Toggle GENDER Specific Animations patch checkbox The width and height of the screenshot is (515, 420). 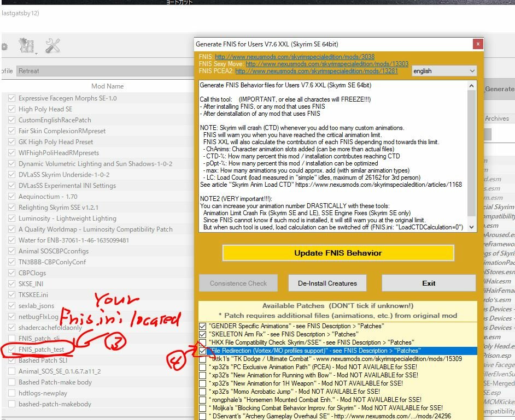click(x=203, y=326)
